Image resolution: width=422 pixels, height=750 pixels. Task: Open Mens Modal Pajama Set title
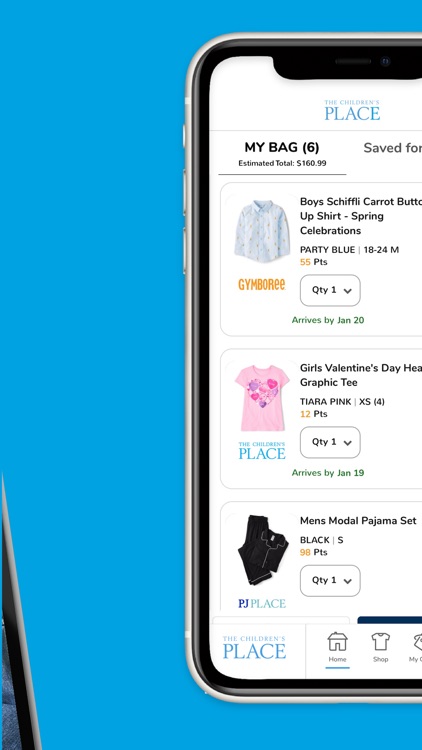(x=358, y=520)
